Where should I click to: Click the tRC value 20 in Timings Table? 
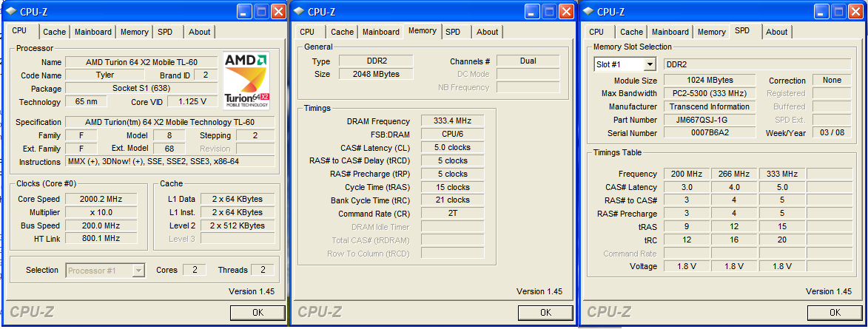(781, 240)
